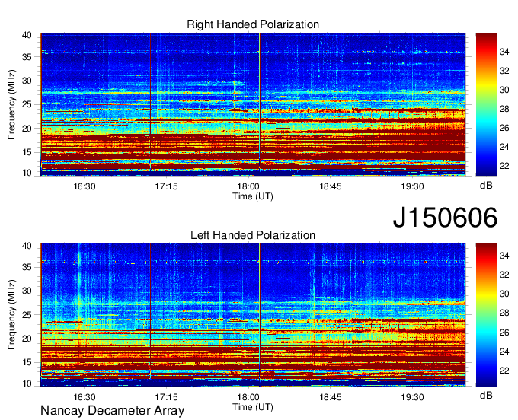518x420 pixels.
Task: Click the J150606 label
Action: (x=445, y=218)
